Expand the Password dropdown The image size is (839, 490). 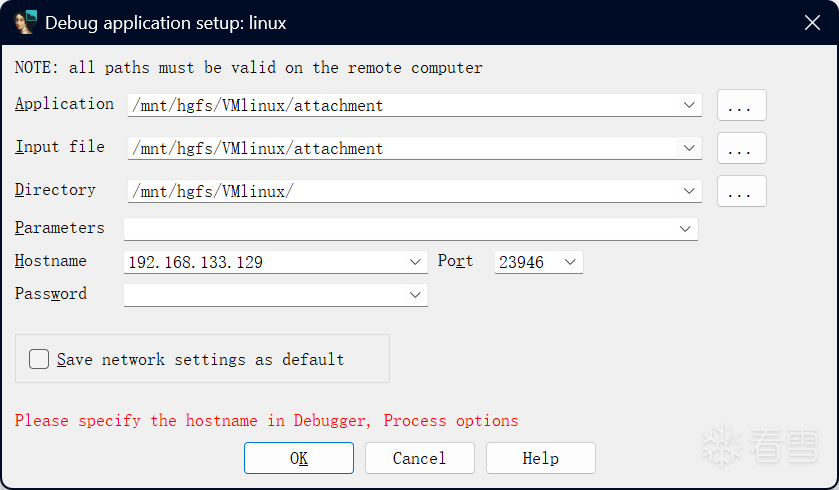tap(416, 295)
